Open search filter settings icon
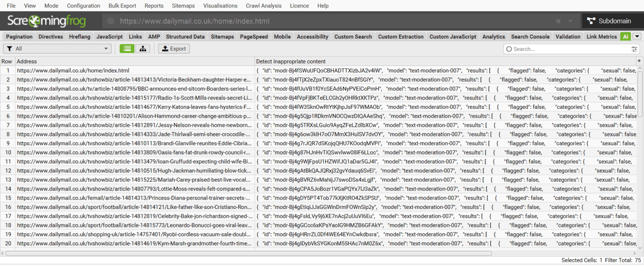Image resolution: width=644 pixels, height=265 pixels. click(634, 49)
